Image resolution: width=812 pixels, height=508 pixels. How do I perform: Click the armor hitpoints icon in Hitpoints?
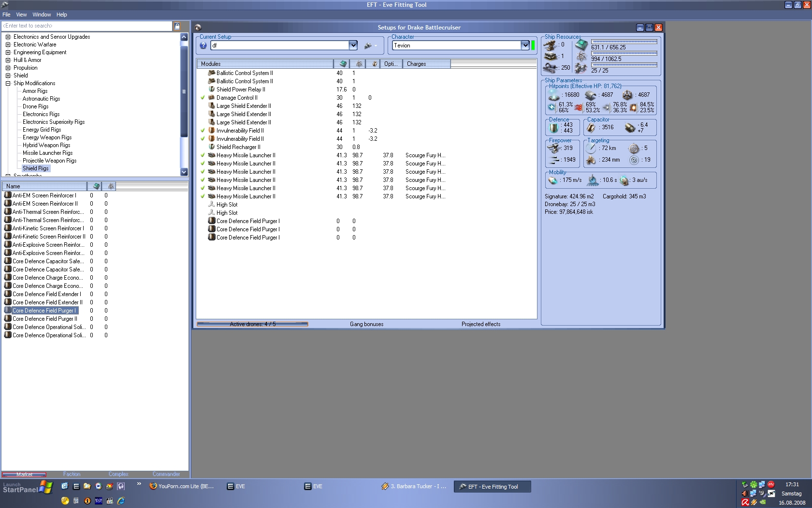(x=591, y=95)
